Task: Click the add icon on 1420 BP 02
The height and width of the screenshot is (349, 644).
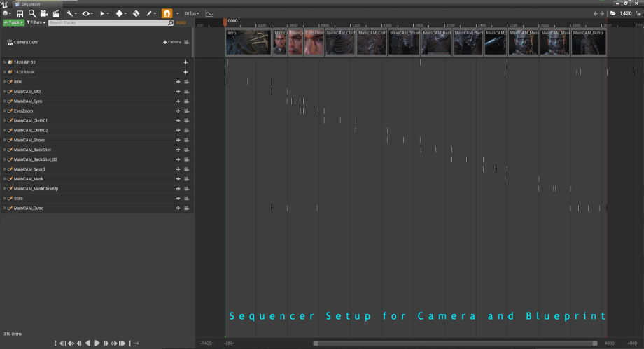Action: tap(185, 62)
